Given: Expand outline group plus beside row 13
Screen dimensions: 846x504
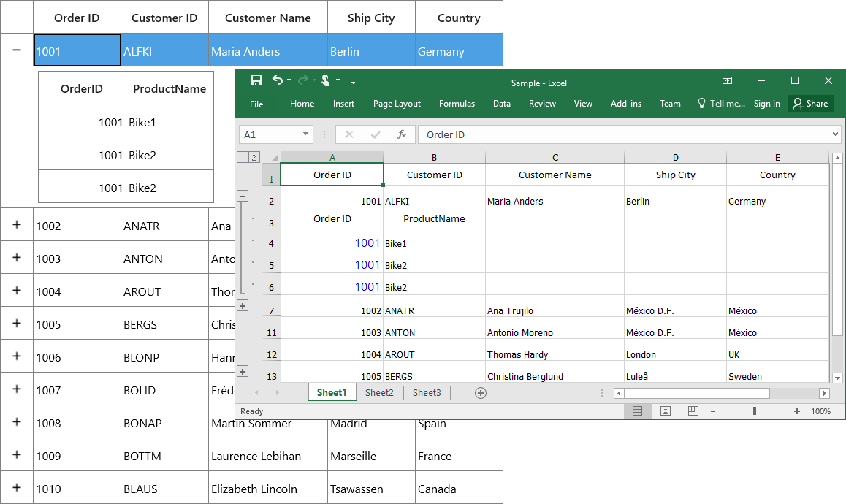Looking at the screenshot, I should click(x=243, y=371).
